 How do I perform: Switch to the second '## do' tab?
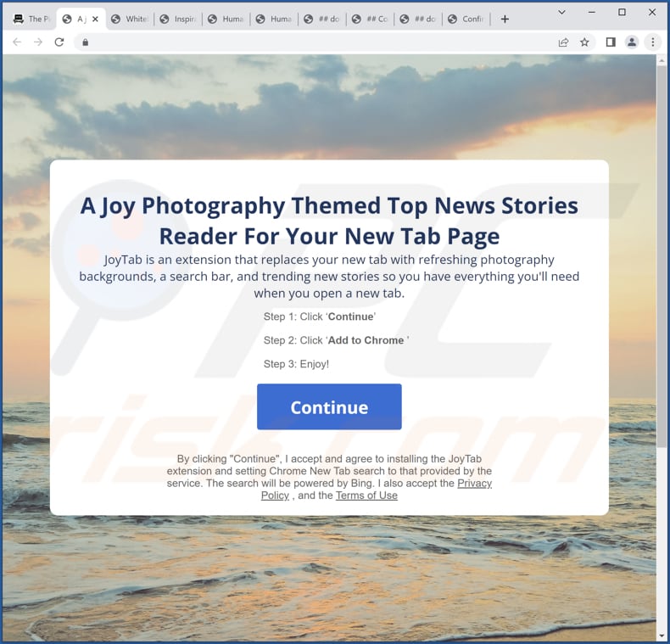click(418, 19)
